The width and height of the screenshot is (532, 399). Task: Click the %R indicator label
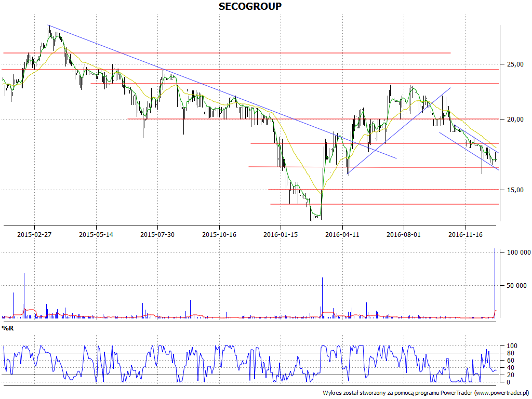[8, 328]
